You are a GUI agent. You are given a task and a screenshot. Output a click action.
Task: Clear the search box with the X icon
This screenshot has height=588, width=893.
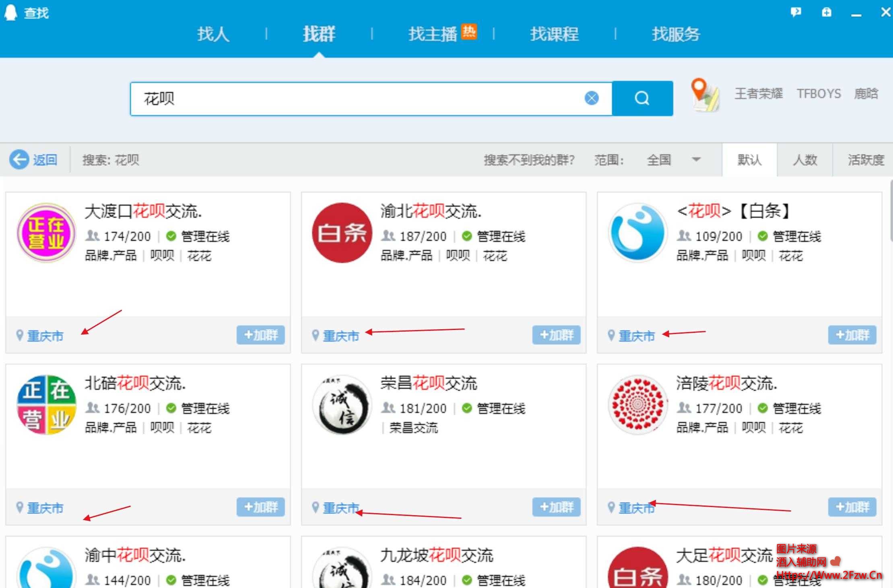tap(591, 98)
